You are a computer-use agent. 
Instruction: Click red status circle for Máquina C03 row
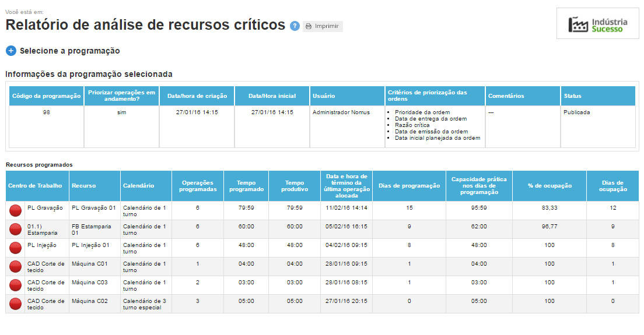(16, 285)
